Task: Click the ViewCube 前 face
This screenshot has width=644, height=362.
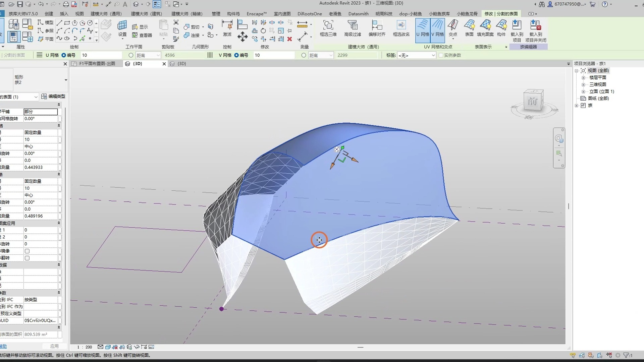Action: pyautogui.click(x=532, y=102)
